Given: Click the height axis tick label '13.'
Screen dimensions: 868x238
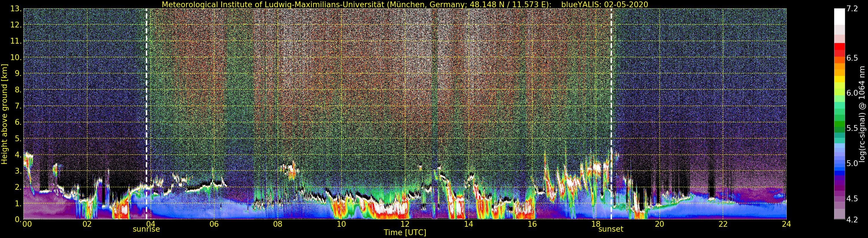Looking at the screenshot, I should tap(16, 9).
